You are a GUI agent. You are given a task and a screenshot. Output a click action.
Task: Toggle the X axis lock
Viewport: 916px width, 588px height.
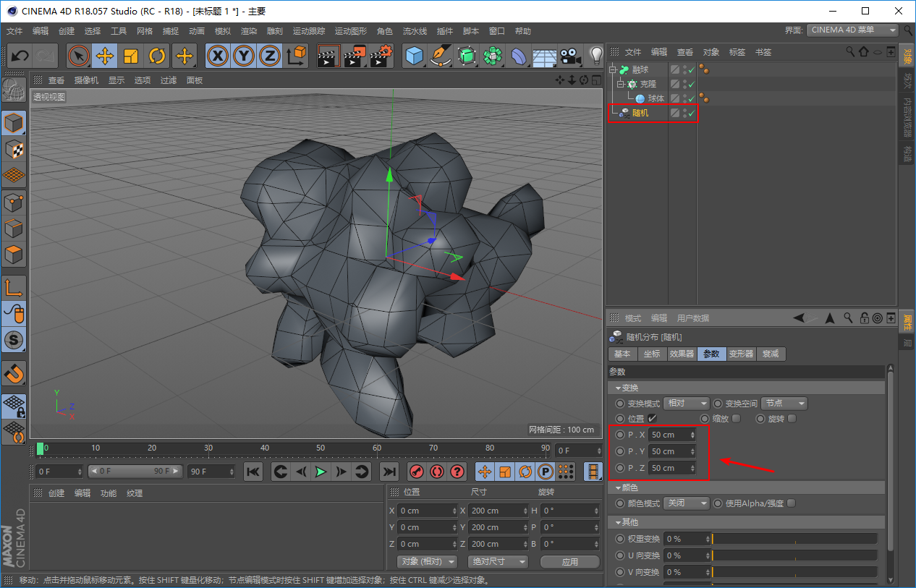218,56
